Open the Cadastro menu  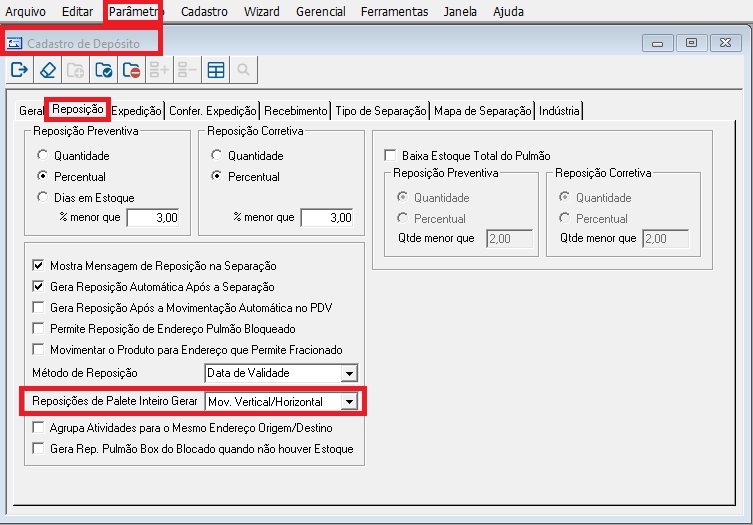point(204,12)
